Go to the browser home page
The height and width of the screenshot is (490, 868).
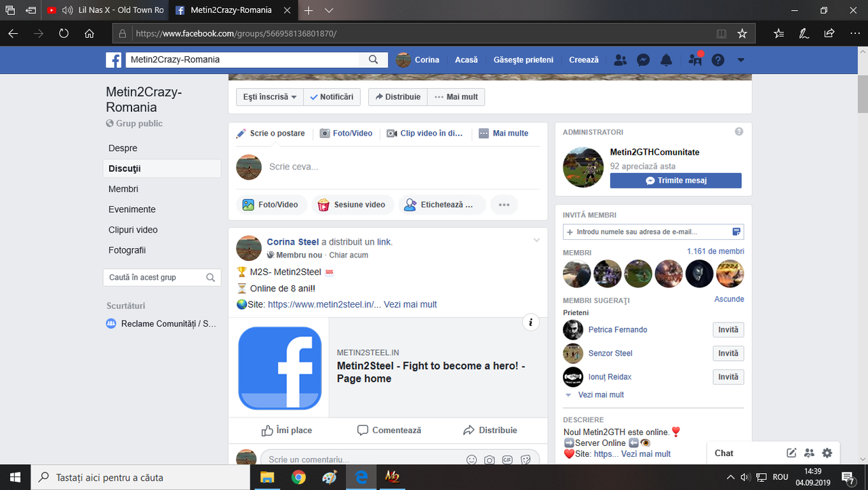[89, 33]
